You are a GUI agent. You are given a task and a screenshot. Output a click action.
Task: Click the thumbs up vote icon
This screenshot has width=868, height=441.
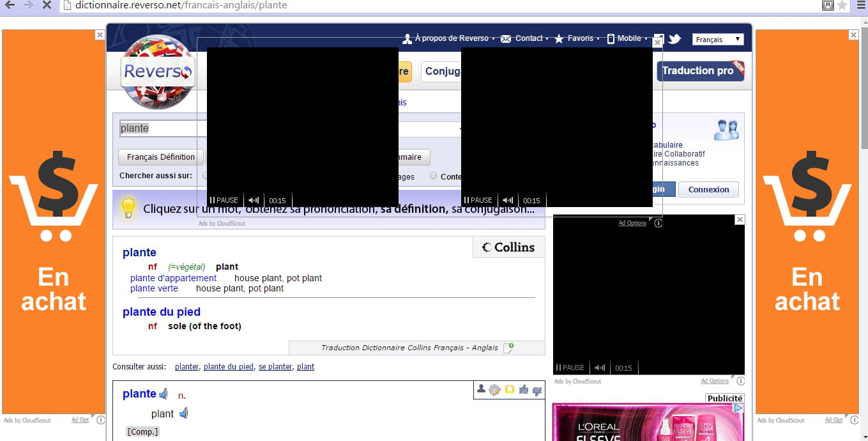[524, 389]
